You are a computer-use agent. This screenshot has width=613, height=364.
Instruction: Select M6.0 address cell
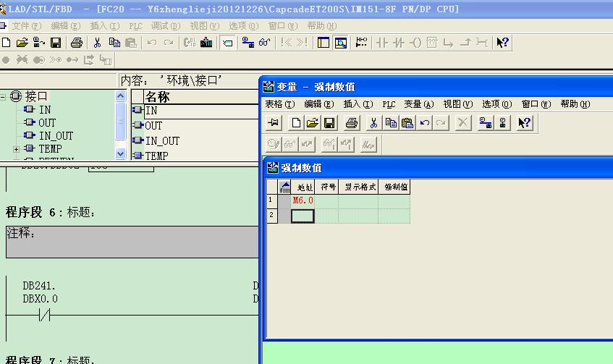click(x=303, y=200)
